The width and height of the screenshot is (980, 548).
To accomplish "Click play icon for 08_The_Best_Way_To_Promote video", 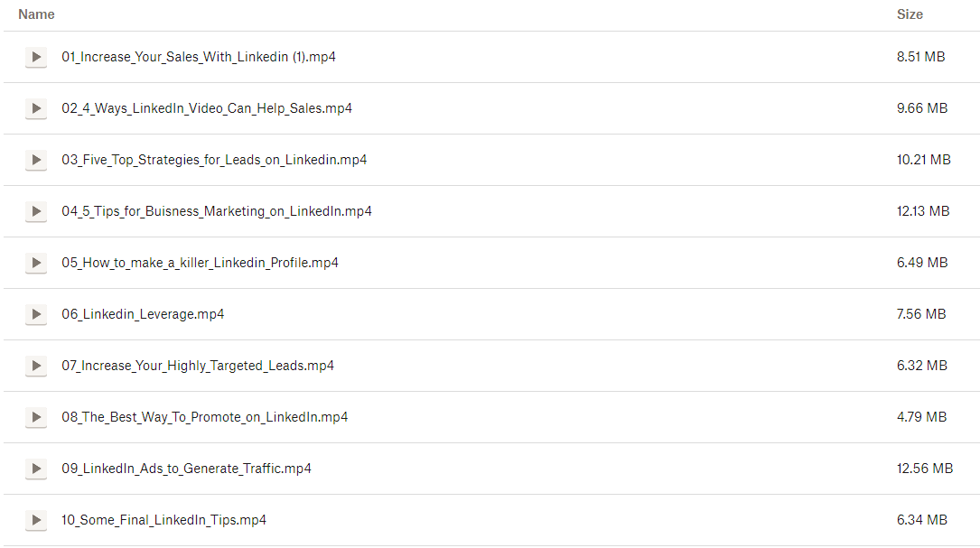I will (36, 417).
